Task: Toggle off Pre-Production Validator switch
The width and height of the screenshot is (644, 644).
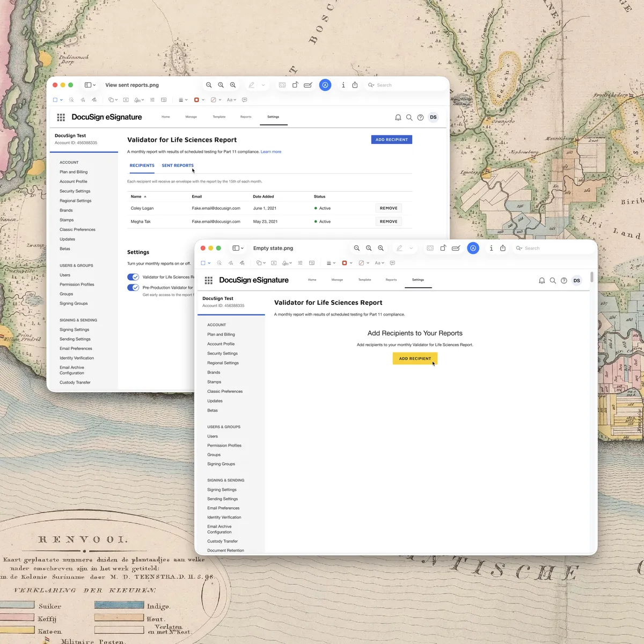Action: [133, 288]
